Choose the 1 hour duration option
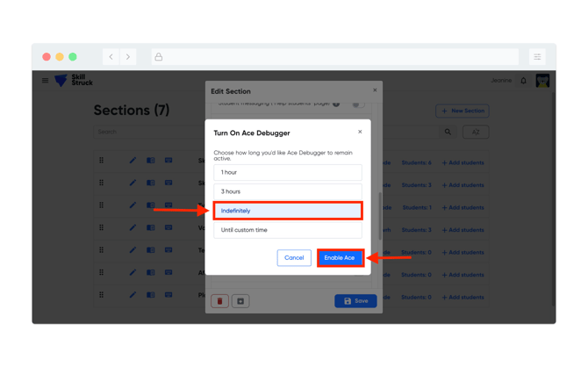 pos(287,173)
